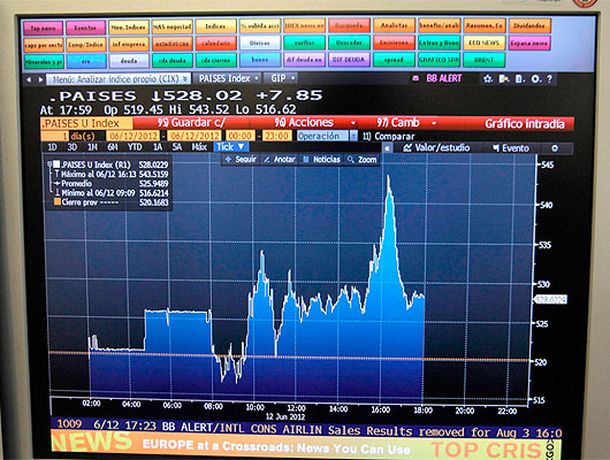Click the start date 06/12/2012 field
610x460 pixels.
[133, 136]
